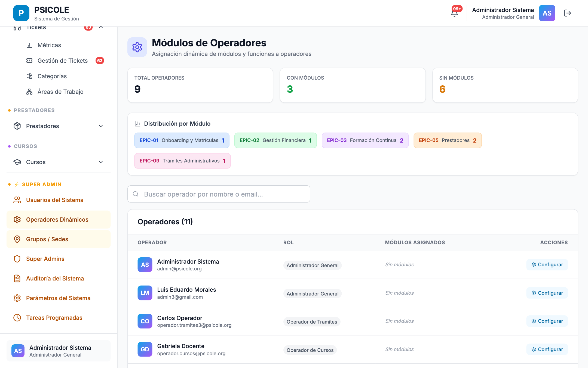Screen dimensions: 588x368
Task: Click operador.tramites3@psicole.org email
Action: (194, 325)
